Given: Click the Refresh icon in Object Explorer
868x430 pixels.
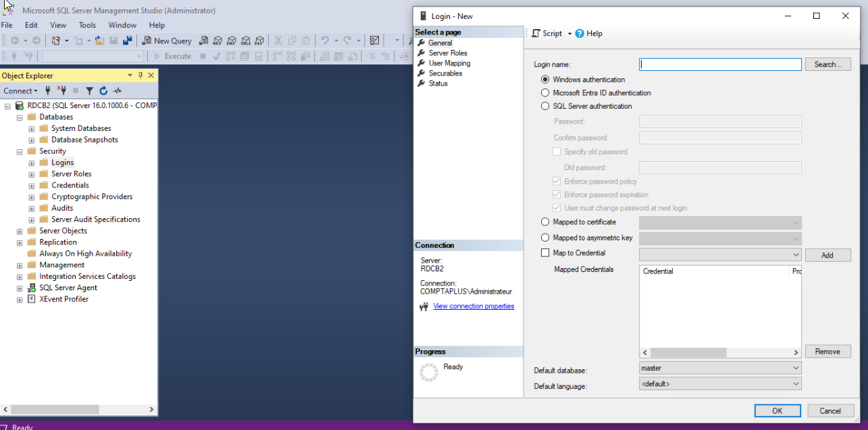Looking at the screenshot, I should pos(103,90).
